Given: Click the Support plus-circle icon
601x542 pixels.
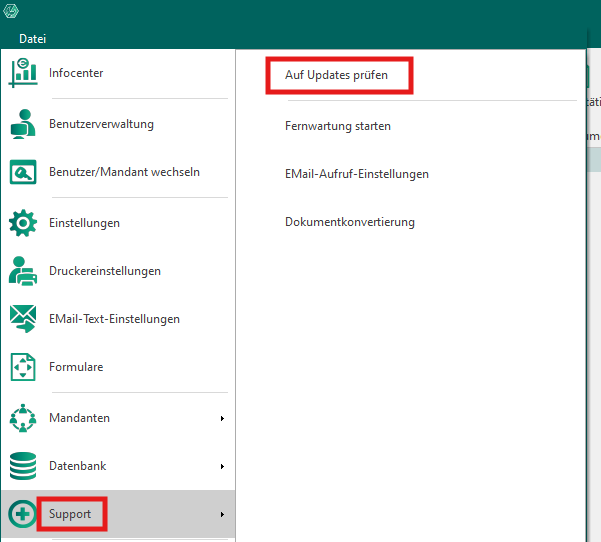Looking at the screenshot, I should (22, 514).
